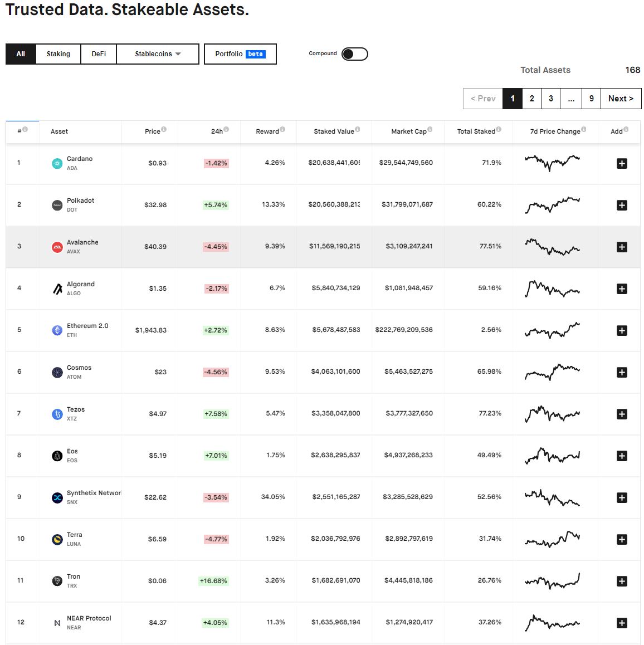644x645 pixels.
Task: Sort by Market Cap column header
Action: (x=408, y=131)
